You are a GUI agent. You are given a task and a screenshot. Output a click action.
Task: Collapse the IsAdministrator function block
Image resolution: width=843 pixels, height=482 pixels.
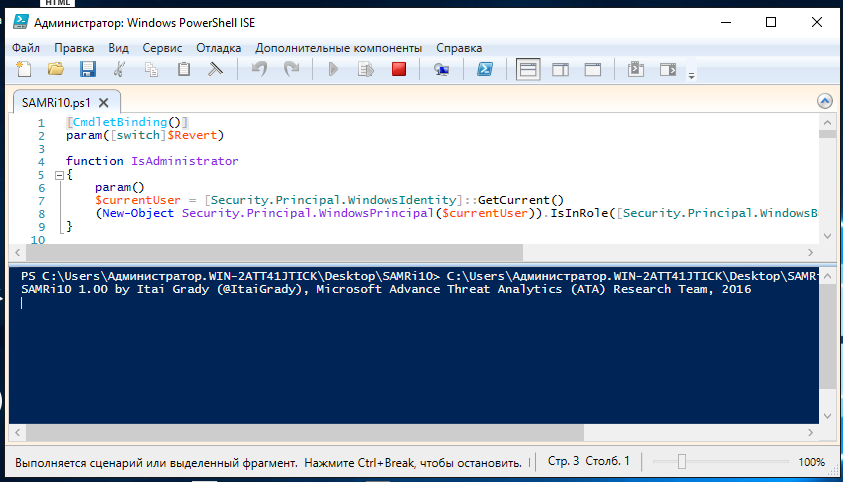coord(60,175)
